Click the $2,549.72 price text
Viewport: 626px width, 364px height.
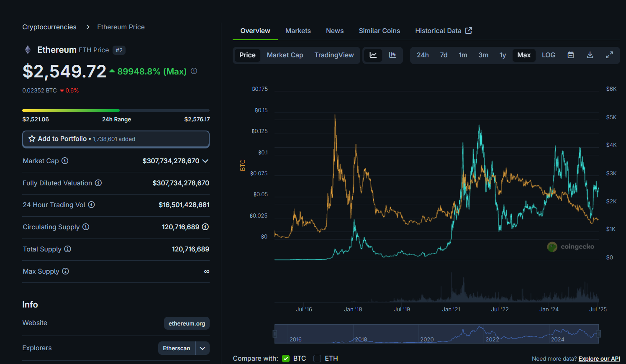point(64,71)
